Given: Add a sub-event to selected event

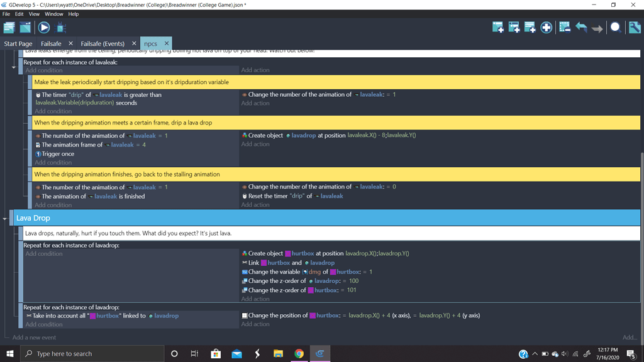Looking at the screenshot, I should [515, 27].
